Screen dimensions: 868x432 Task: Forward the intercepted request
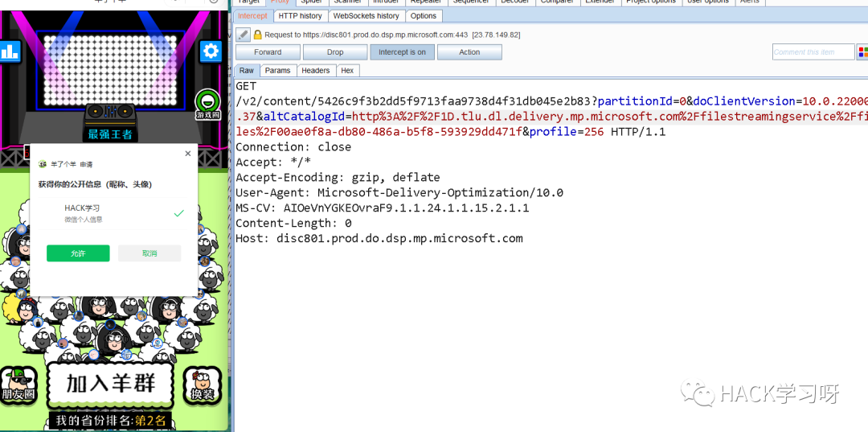click(x=268, y=52)
